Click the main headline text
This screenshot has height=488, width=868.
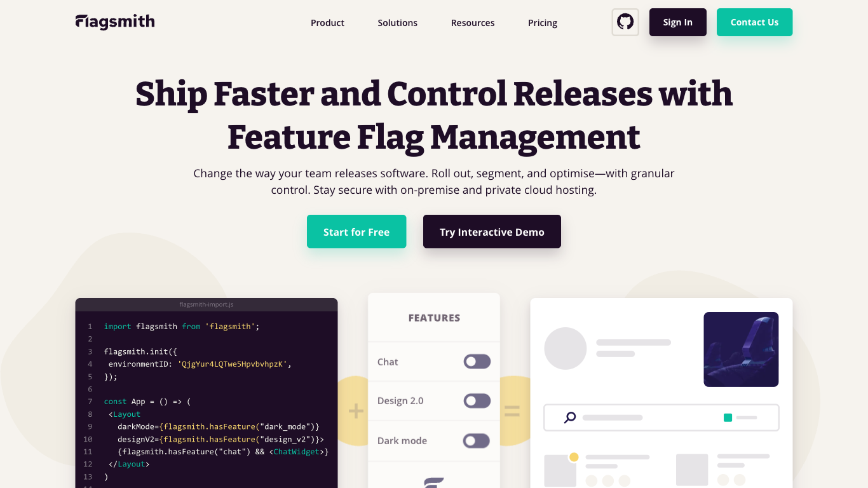click(434, 115)
